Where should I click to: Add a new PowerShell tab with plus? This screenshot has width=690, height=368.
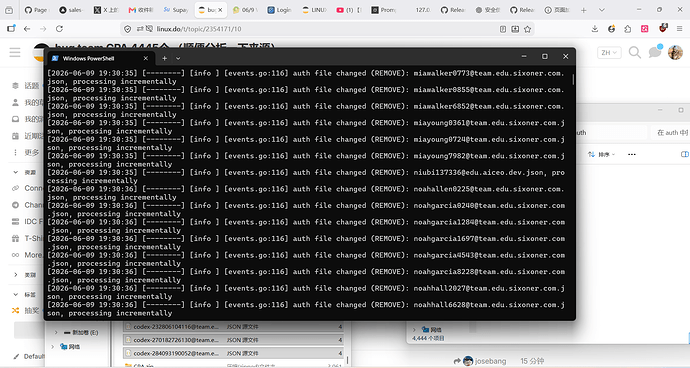click(x=164, y=58)
